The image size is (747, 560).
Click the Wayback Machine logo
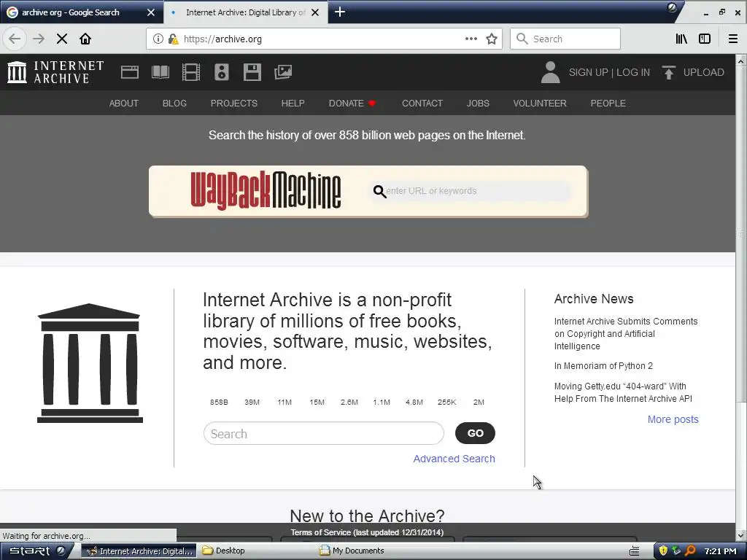(266, 190)
